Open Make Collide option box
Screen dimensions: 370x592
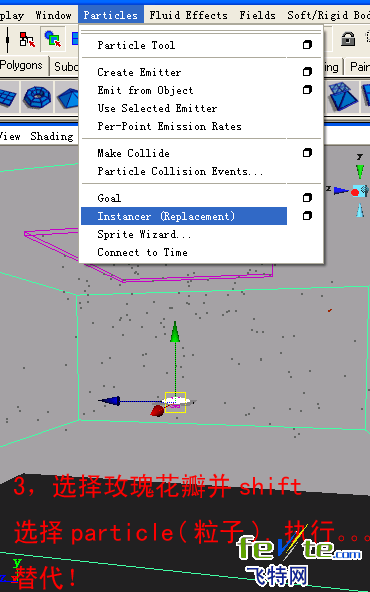tap(307, 153)
